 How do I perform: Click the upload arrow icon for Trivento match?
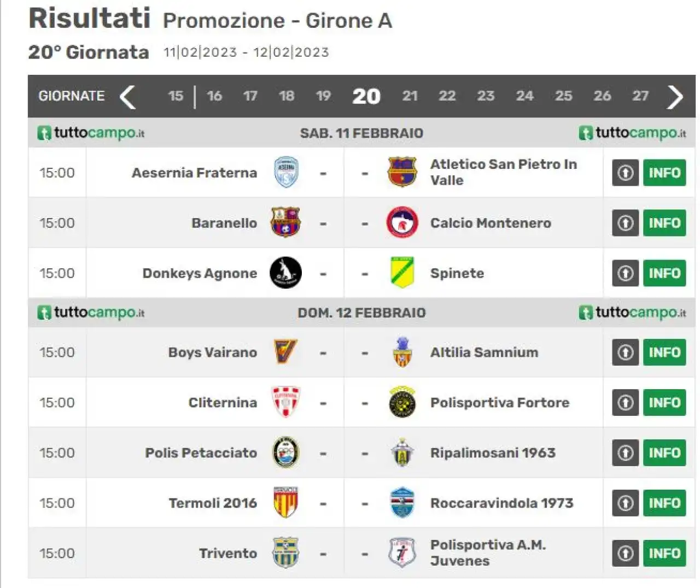coord(625,554)
